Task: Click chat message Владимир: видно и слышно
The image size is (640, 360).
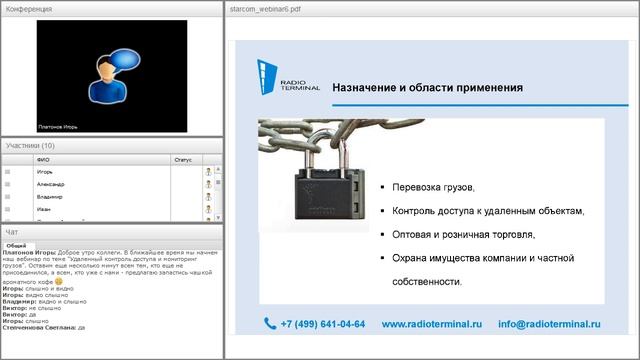Action: [44, 302]
